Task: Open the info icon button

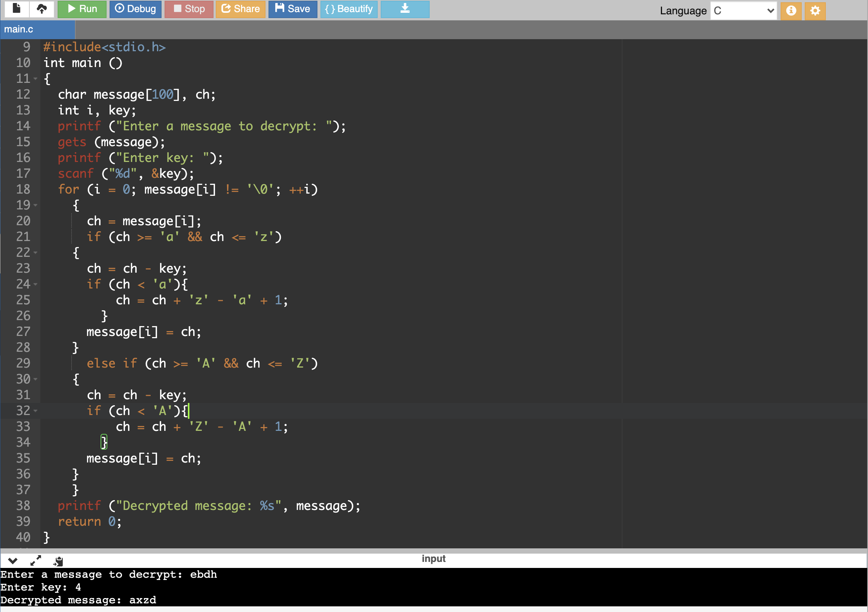Action: pos(791,10)
